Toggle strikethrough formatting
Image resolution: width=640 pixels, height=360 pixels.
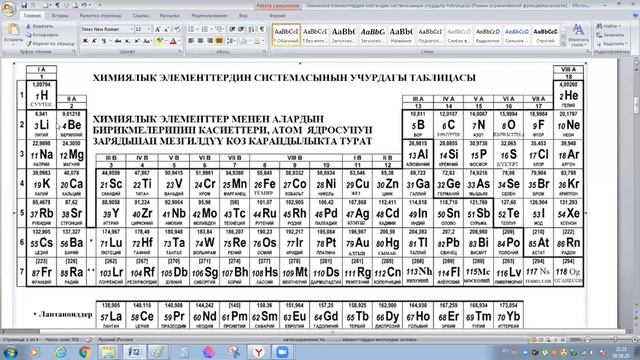(118, 41)
